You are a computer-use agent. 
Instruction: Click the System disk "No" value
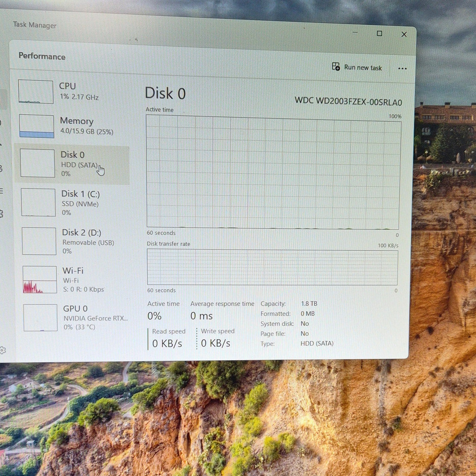(305, 323)
